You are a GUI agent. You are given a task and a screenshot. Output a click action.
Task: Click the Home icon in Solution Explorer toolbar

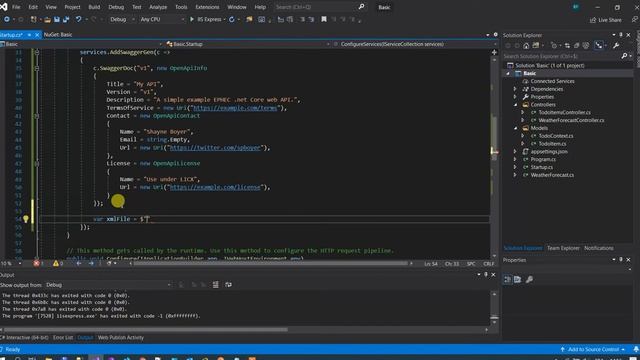click(526, 46)
